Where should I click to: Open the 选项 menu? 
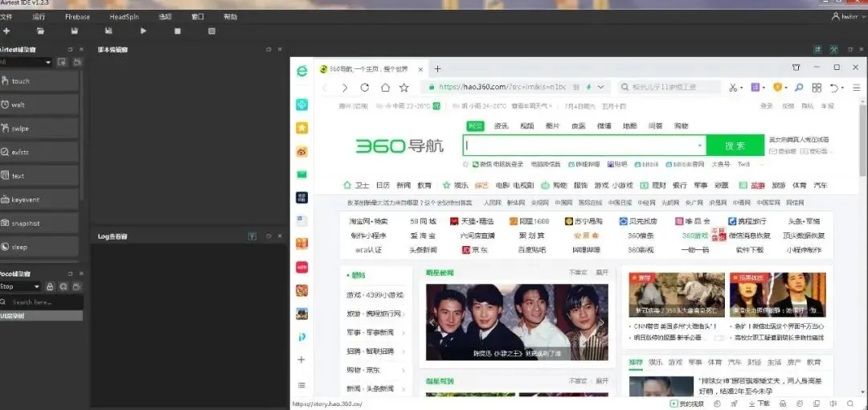pos(165,17)
